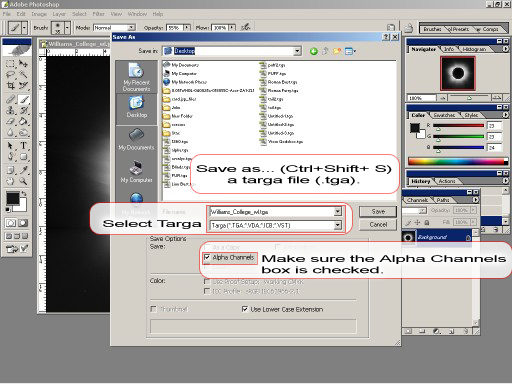Viewport: 512px width, 384px height.
Task: Select the History Brush tool
Action: 23,110
